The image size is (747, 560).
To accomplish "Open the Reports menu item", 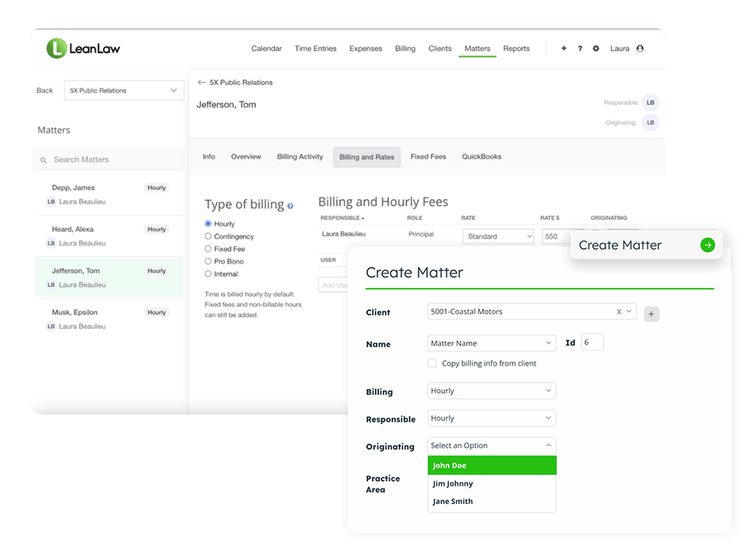I will click(516, 48).
